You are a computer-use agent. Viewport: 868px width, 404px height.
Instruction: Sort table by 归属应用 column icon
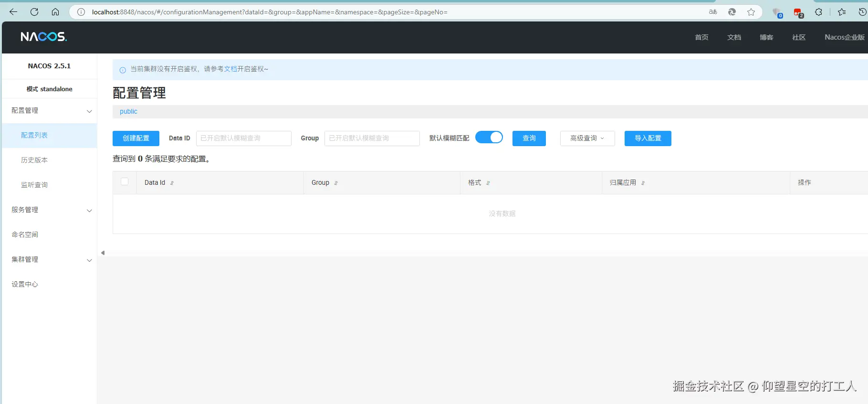point(643,183)
